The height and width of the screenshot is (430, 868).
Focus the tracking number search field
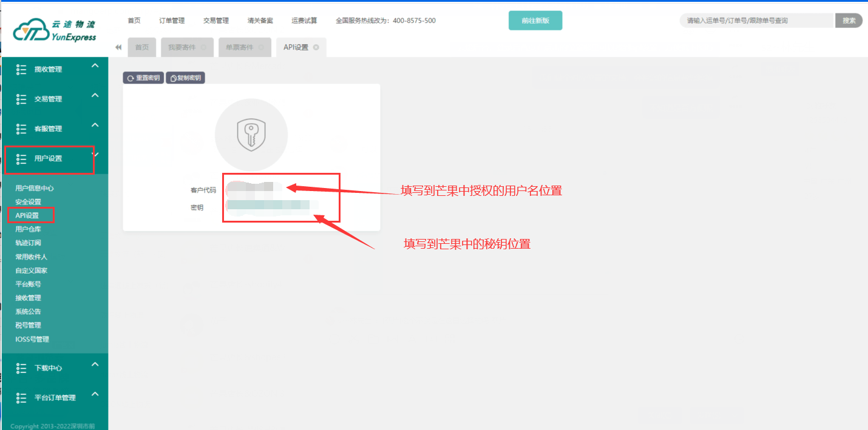click(758, 21)
